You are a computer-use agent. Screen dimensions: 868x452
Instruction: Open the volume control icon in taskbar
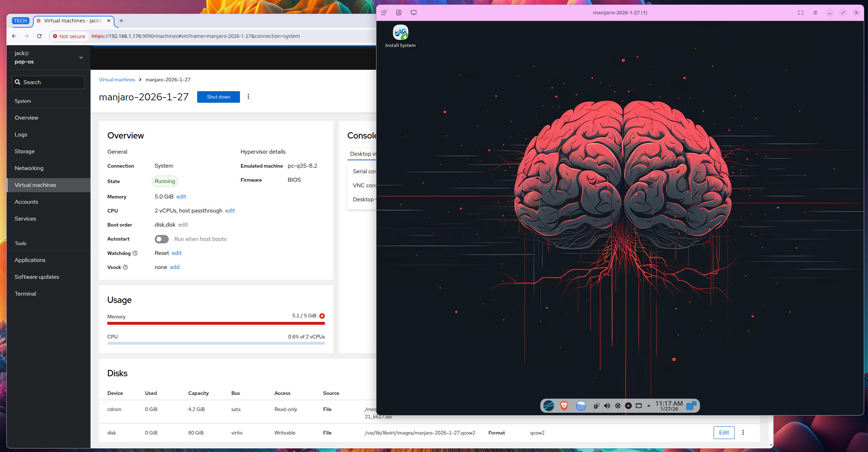pyautogui.click(x=607, y=406)
